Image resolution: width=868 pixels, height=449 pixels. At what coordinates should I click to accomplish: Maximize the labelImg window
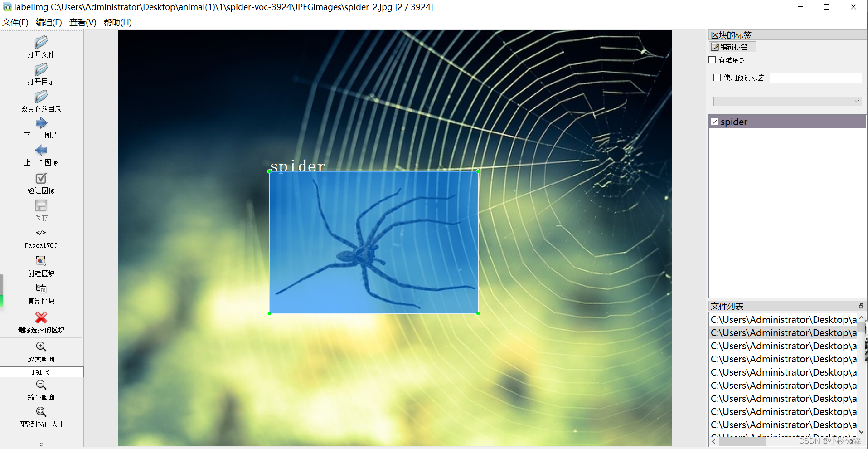(827, 7)
